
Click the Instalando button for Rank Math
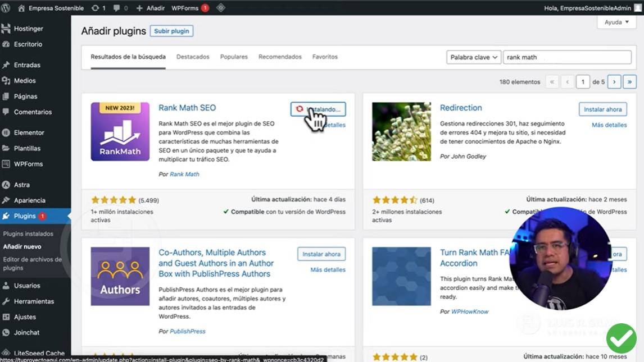[318, 109]
